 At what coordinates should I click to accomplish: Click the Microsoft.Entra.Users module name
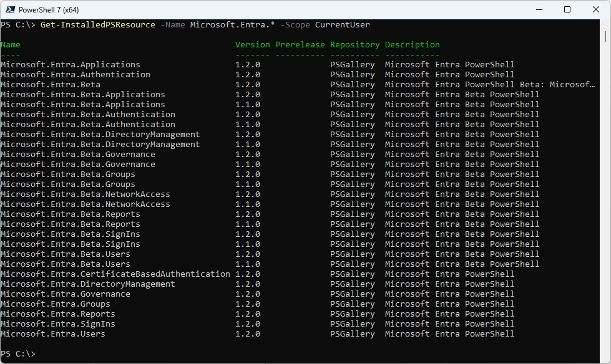tap(53, 334)
